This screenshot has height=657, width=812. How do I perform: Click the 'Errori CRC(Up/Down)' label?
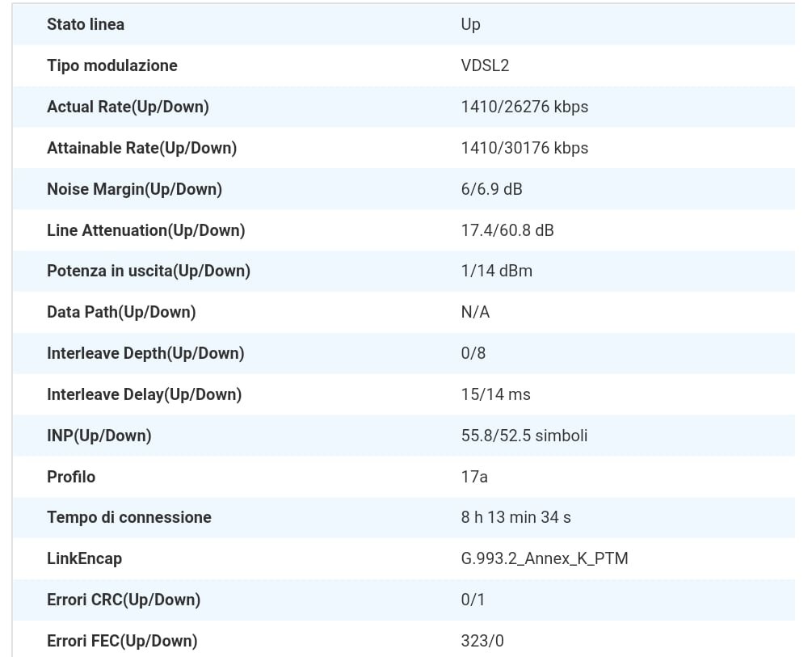click(124, 600)
